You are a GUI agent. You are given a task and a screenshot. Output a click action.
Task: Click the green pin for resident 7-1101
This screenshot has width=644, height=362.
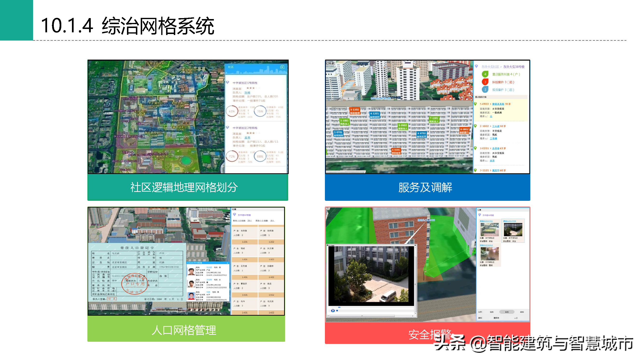[x=476, y=170]
